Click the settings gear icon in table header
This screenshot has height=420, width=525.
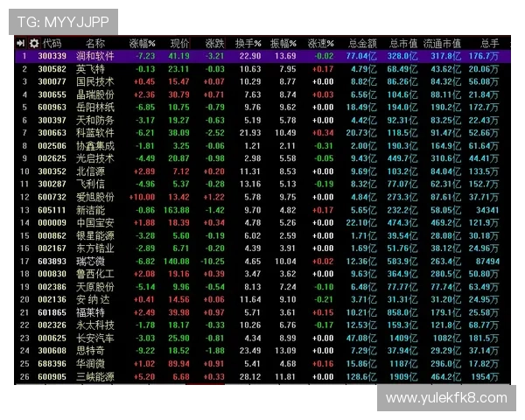coord(34,43)
